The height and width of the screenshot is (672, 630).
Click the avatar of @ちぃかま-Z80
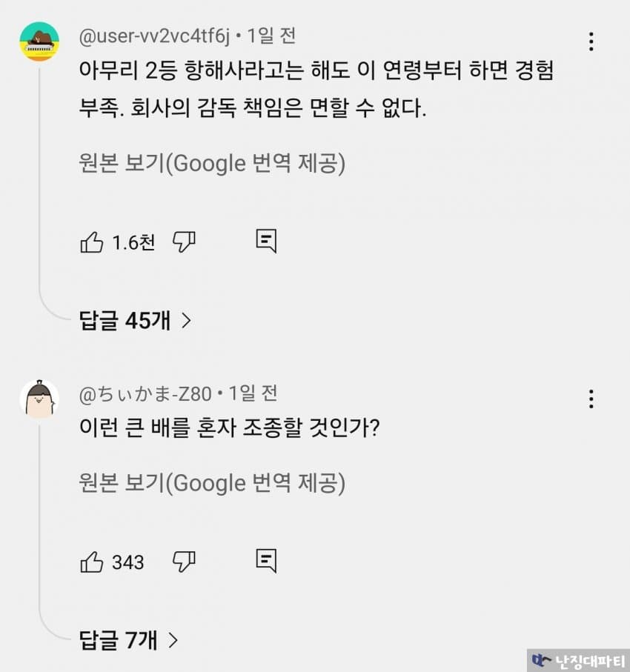(39, 399)
